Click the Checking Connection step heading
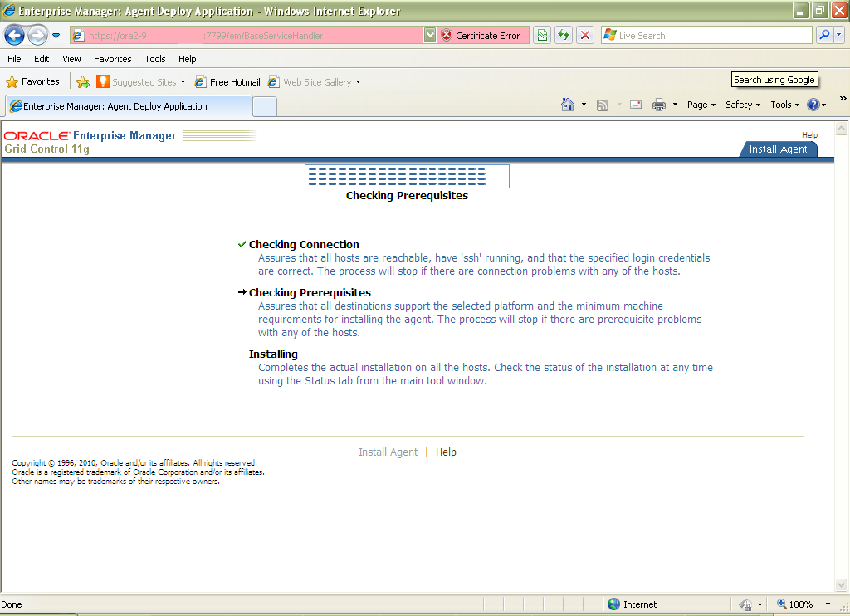This screenshot has height=616, width=850. (x=304, y=245)
